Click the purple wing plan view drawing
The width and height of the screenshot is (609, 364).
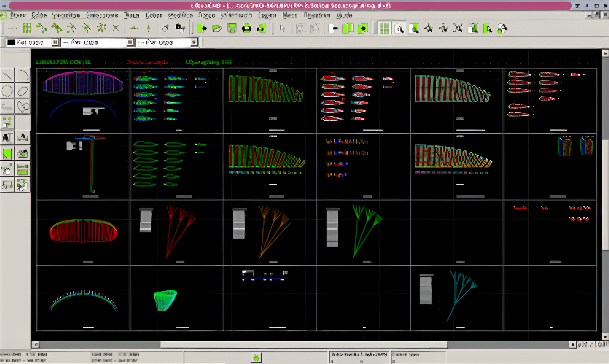pyautogui.click(x=83, y=83)
